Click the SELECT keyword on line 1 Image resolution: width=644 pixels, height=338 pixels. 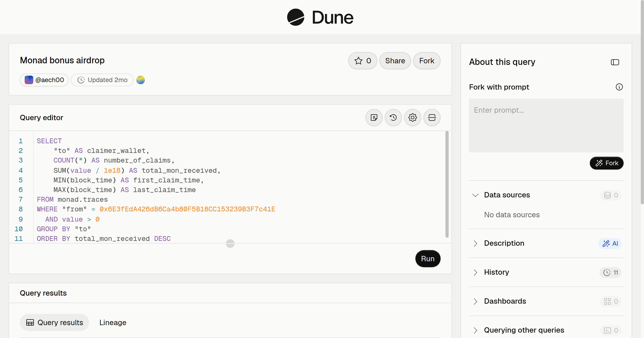[49, 141]
